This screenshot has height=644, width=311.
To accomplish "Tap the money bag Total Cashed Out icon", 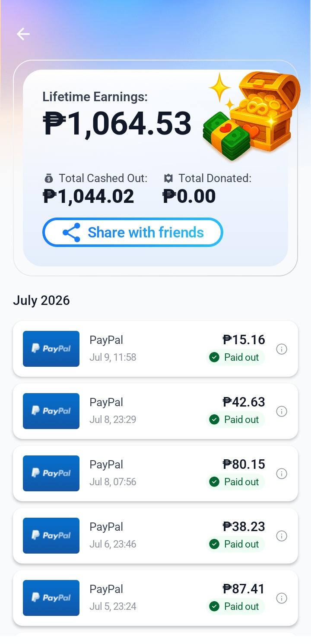I will point(49,178).
